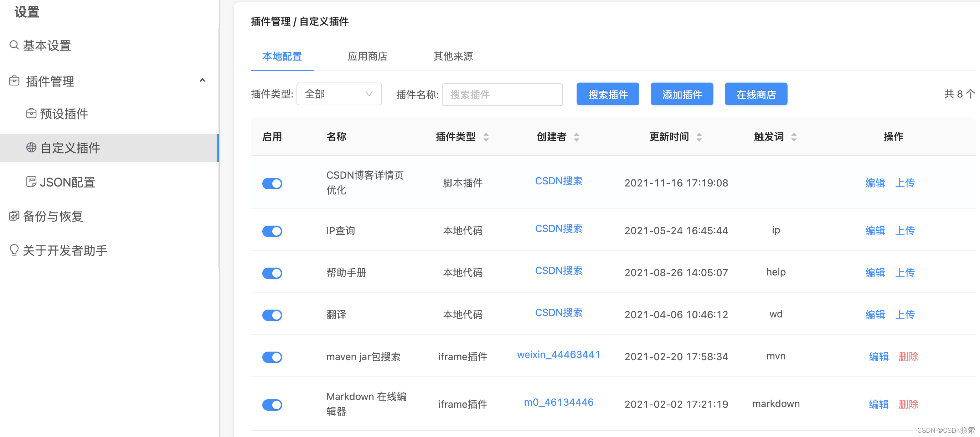
Task: Toggle off the maven jar包搜索 plugin
Action: [x=272, y=357]
